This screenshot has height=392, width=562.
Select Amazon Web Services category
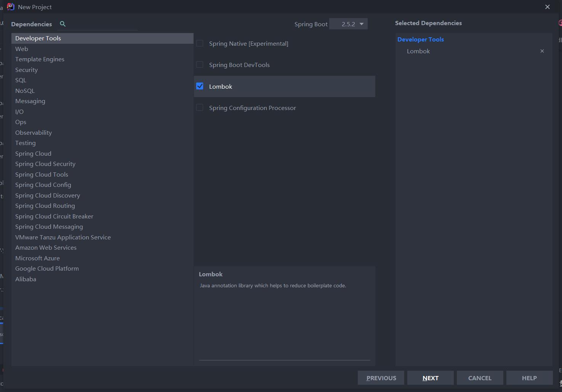(102, 247)
